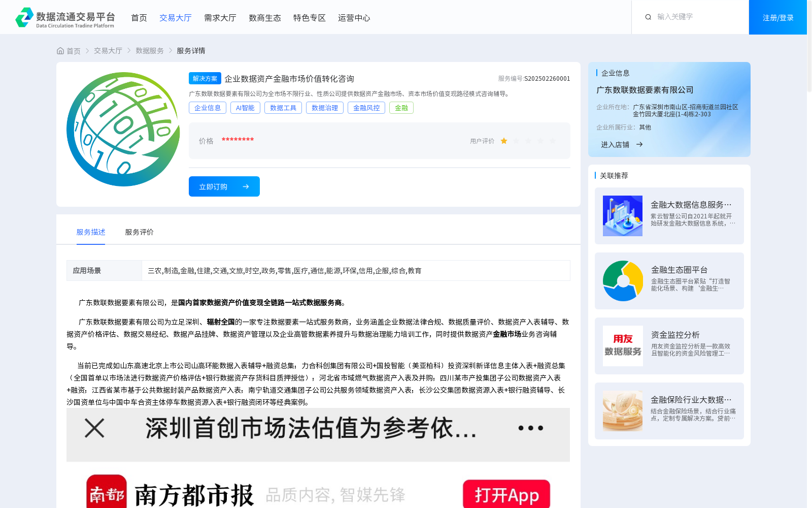
Task: Click the AI智能 tag
Action: [245, 108]
